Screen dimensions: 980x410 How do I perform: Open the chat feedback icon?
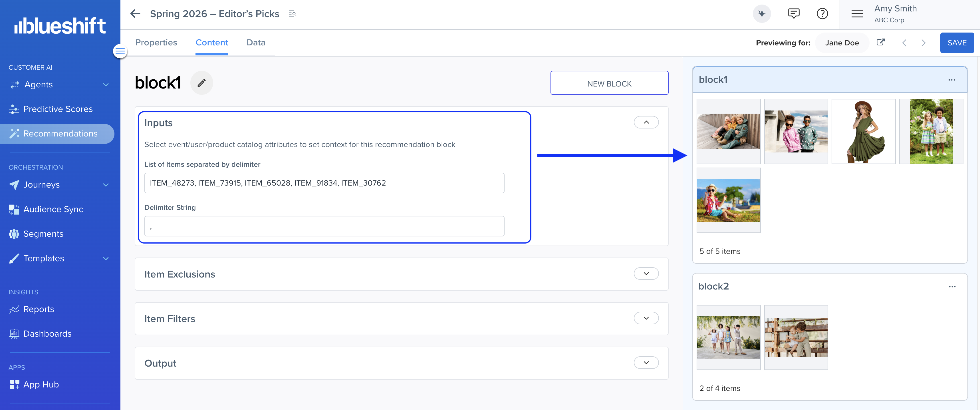coord(793,14)
